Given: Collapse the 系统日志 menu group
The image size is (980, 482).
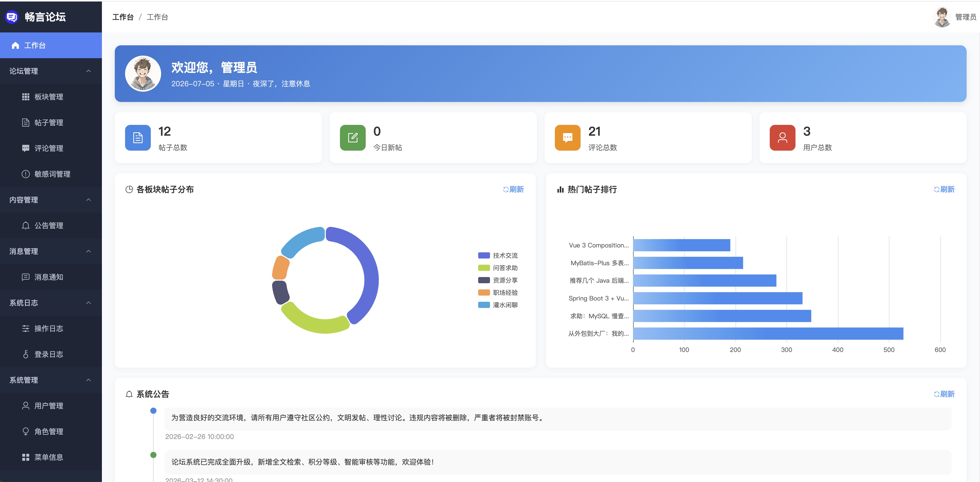Looking at the screenshot, I should pos(51,303).
